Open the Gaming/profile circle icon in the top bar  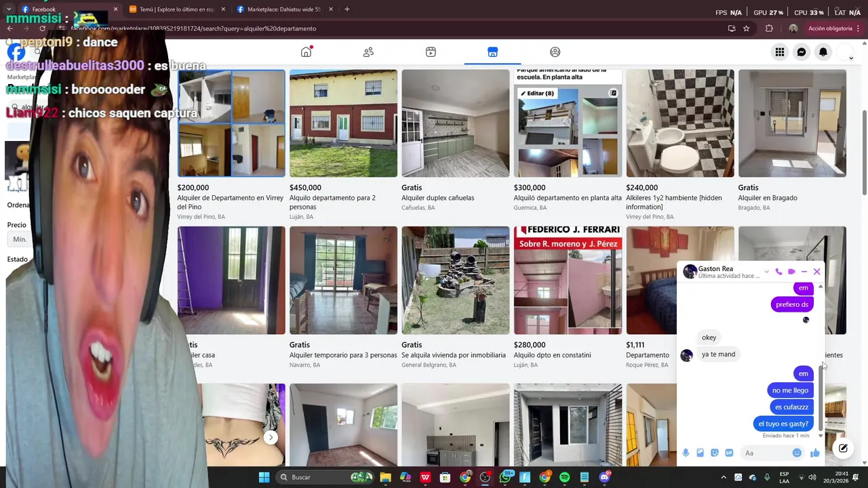tap(555, 52)
